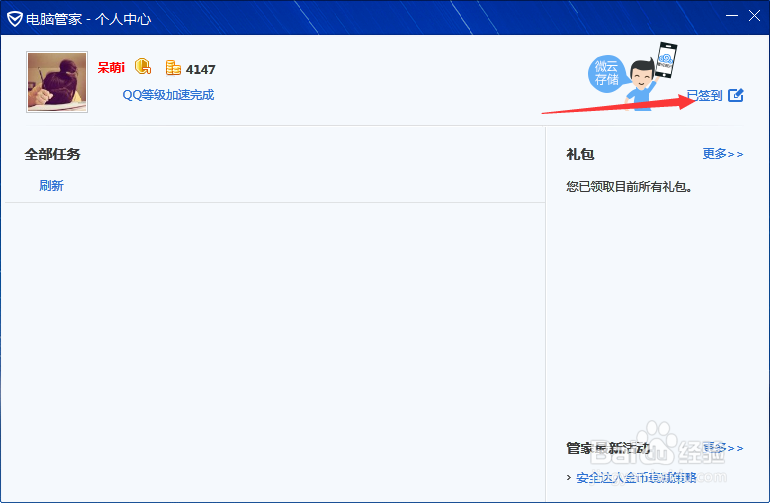Click the 您已领取目前所有礼包 message

click(x=629, y=187)
